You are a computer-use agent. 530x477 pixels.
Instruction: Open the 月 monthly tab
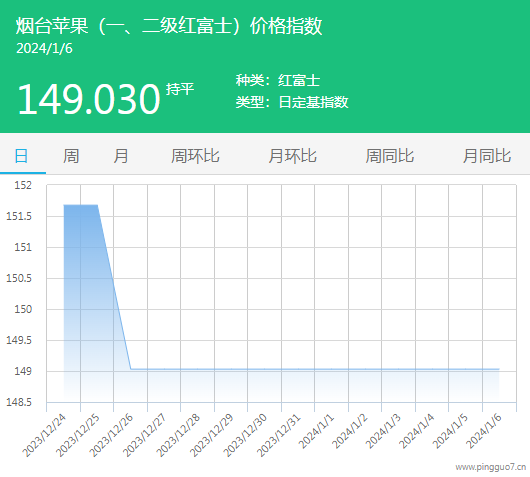pyautogui.click(x=121, y=156)
